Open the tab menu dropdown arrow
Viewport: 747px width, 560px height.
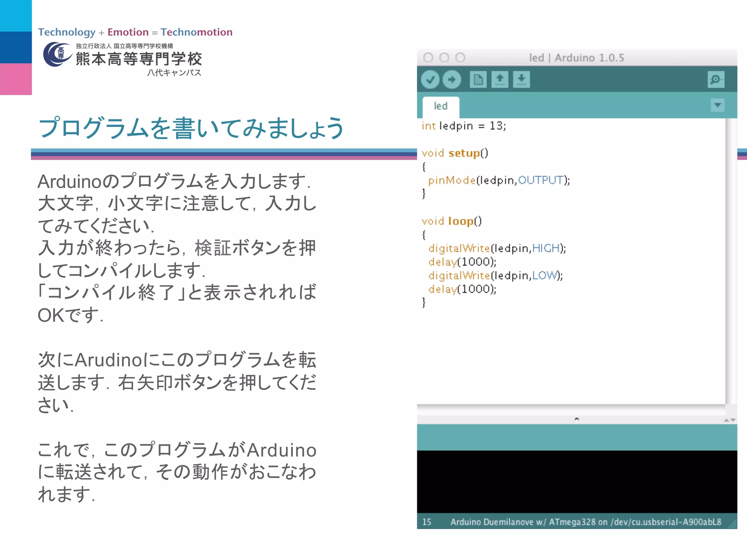click(x=717, y=105)
